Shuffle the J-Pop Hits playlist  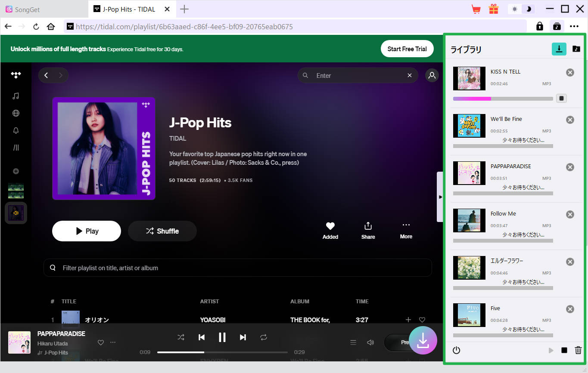pyautogui.click(x=162, y=231)
